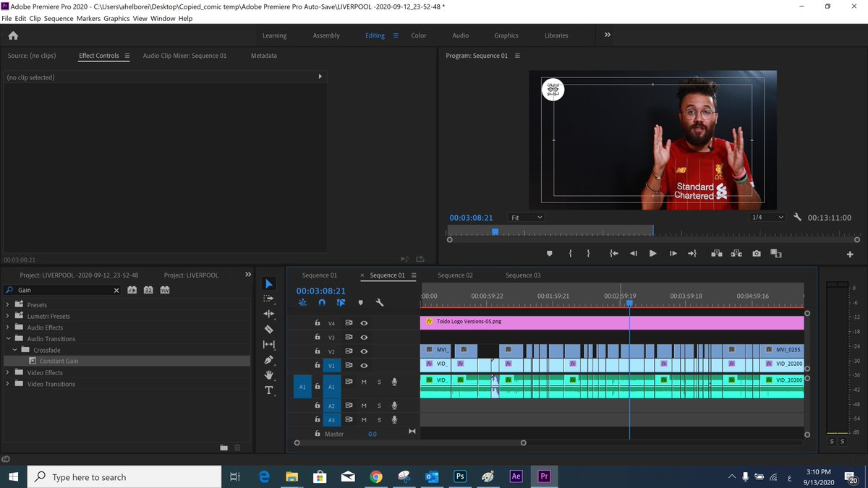Show more workspaces overflow chevron
Image resolution: width=868 pixels, height=488 pixels.
(x=608, y=35)
